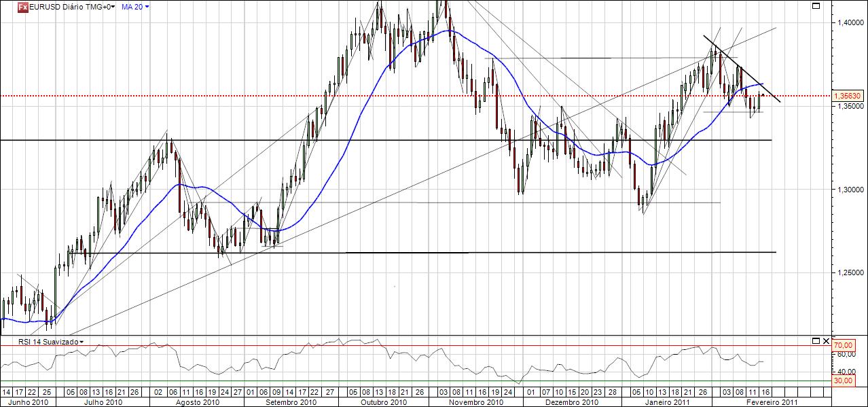
Task: Maximize the main price chart pane
Action: pyautogui.click(x=816, y=6)
